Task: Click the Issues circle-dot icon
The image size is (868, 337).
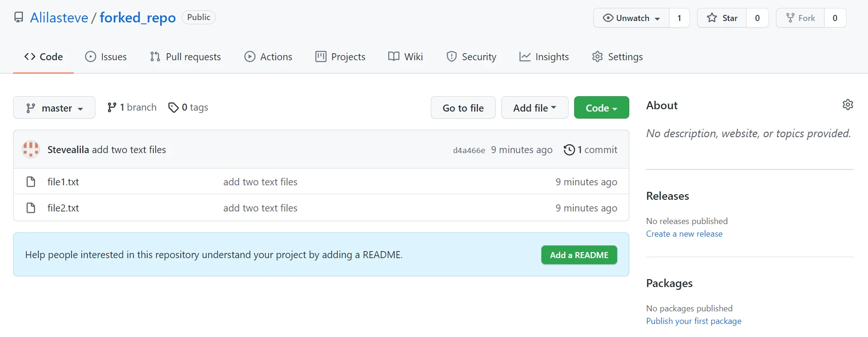Action: point(90,56)
